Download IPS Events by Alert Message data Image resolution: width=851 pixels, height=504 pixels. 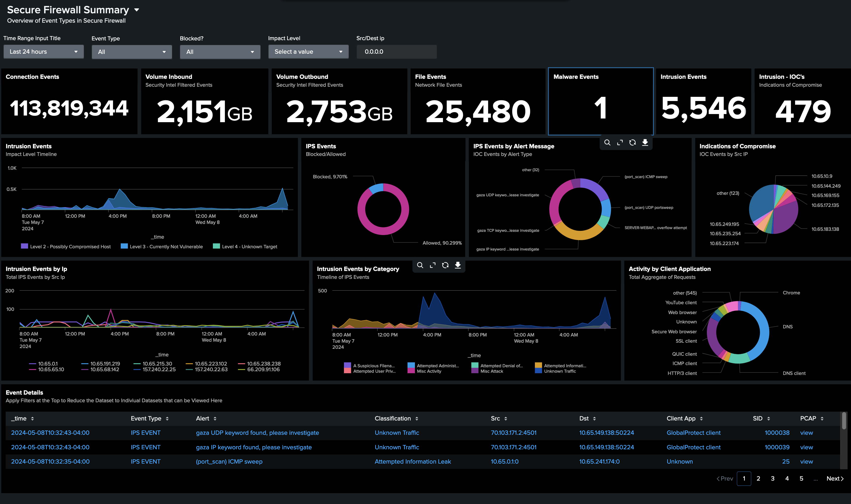point(645,143)
